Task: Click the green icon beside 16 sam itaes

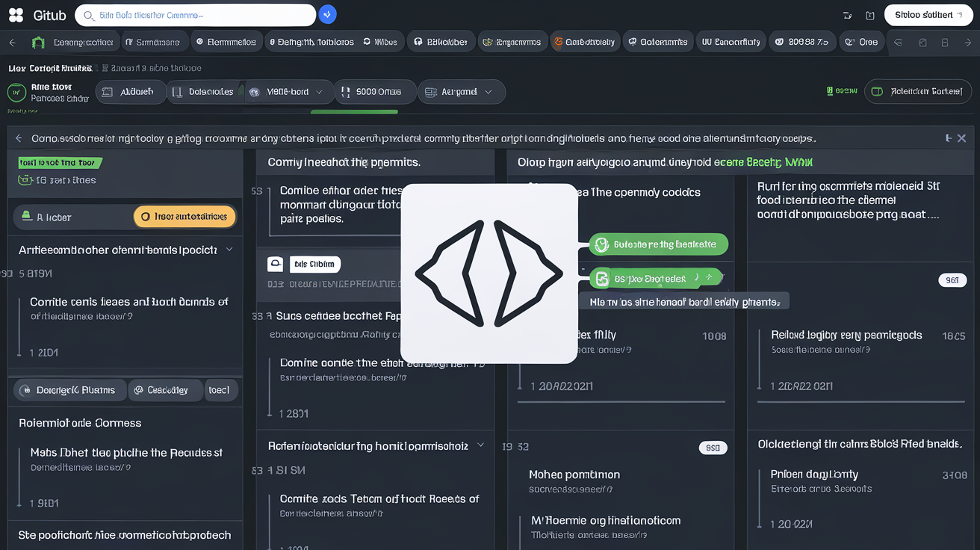Action: [25, 180]
